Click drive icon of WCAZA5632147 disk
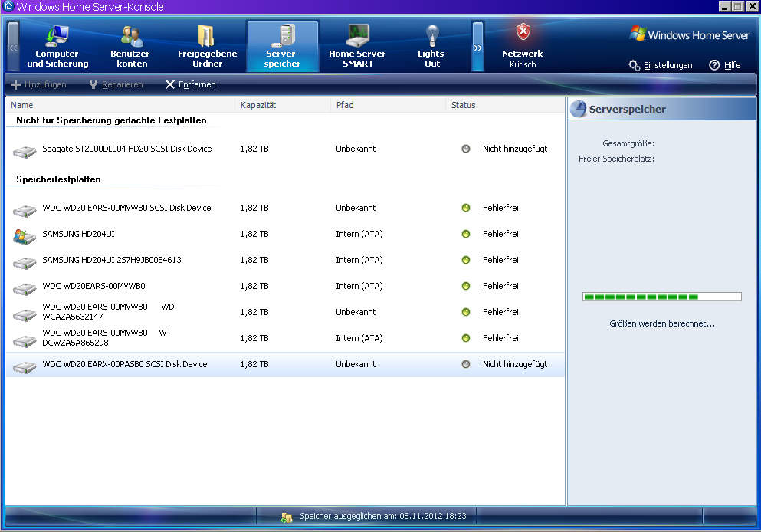The image size is (761, 532). coord(25,315)
